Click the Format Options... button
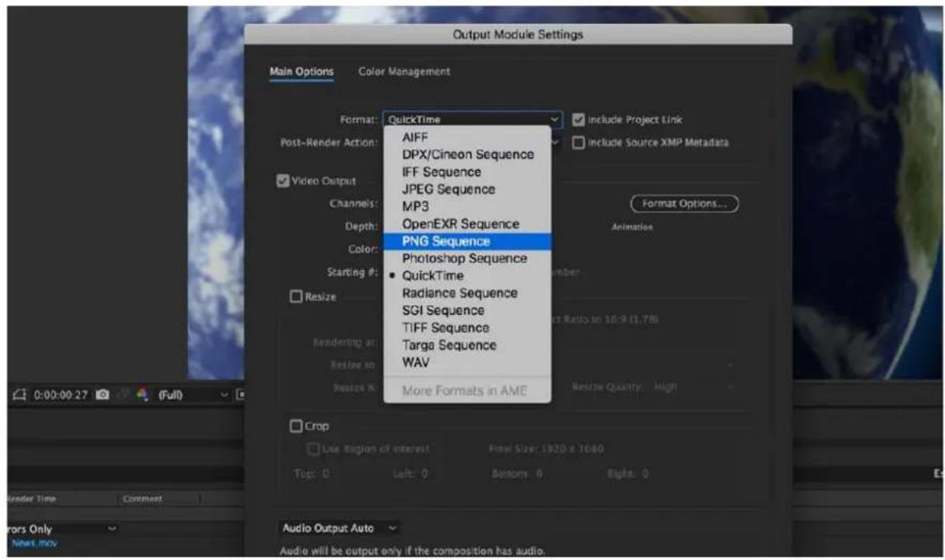This screenshot has height=560, width=945. [x=684, y=204]
